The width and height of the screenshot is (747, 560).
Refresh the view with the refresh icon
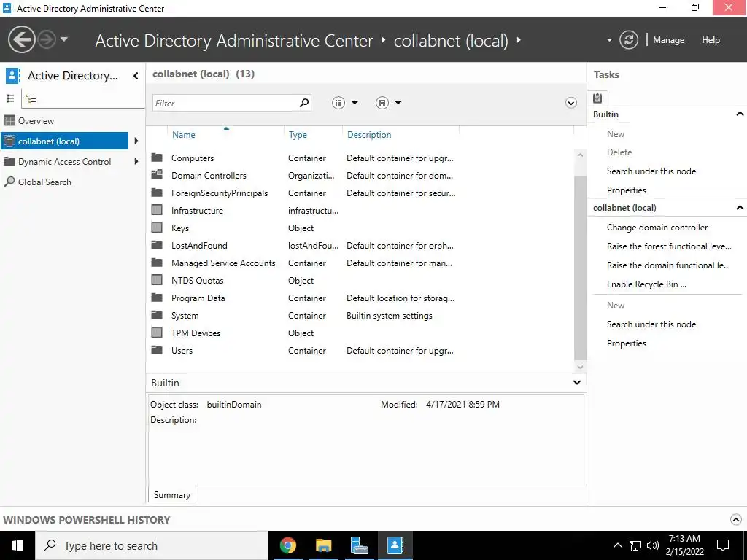pyautogui.click(x=628, y=40)
